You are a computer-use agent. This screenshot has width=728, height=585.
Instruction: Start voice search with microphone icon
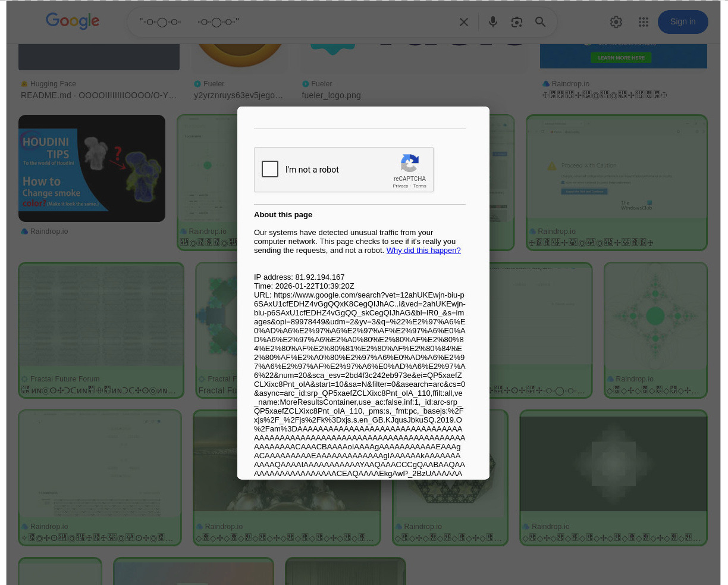(x=492, y=22)
